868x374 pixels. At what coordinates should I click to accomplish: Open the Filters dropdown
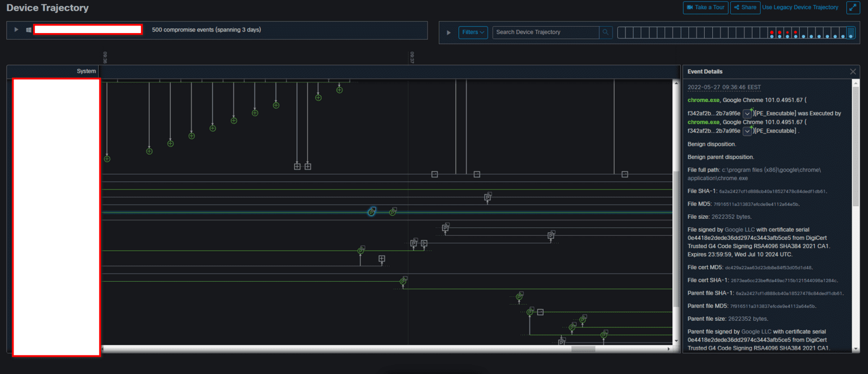tap(473, 33)
